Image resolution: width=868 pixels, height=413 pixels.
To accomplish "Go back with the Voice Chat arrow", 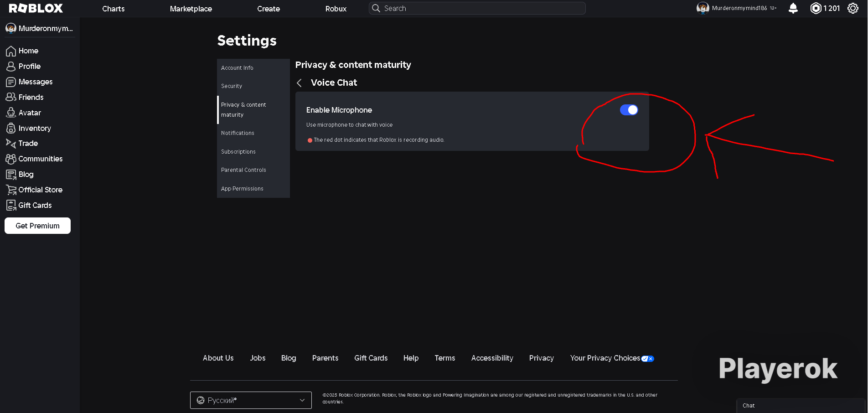I will [x=300, y=83].
